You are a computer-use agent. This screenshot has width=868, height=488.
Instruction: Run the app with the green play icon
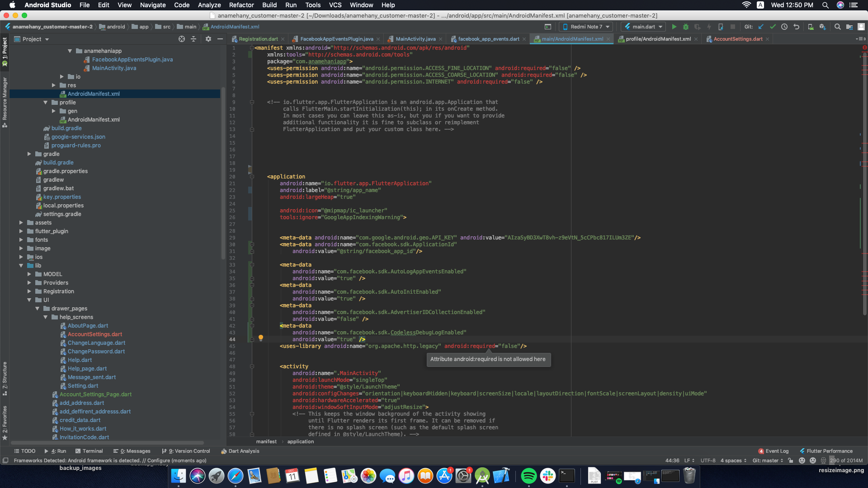[x=675, y=27]
